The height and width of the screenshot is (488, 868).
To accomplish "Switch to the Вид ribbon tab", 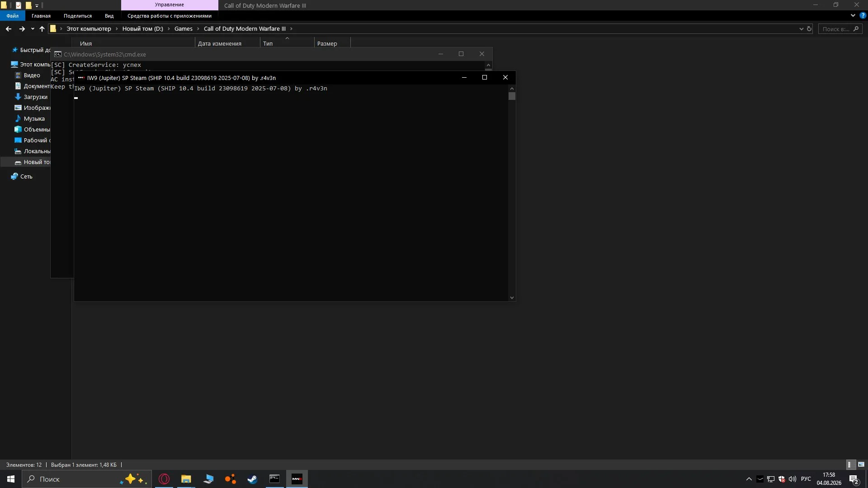I will (x=109, y=16).
